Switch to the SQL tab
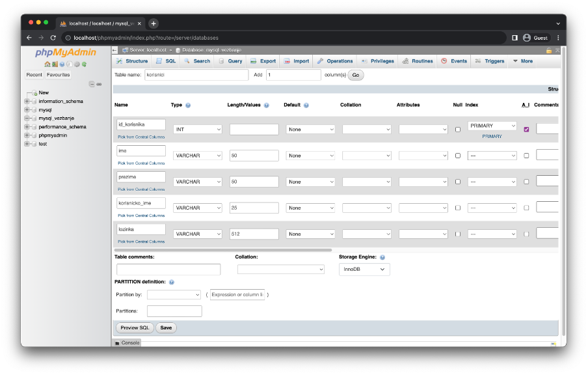 [165, 61]
